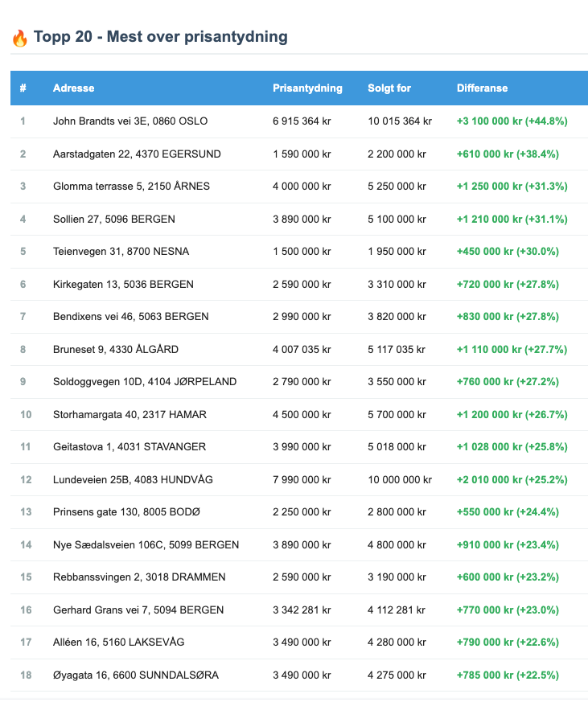
Task: Click address 'Lundeveien 25B, 4083 HUNDVÅG'
Action: tap(133, 479)
